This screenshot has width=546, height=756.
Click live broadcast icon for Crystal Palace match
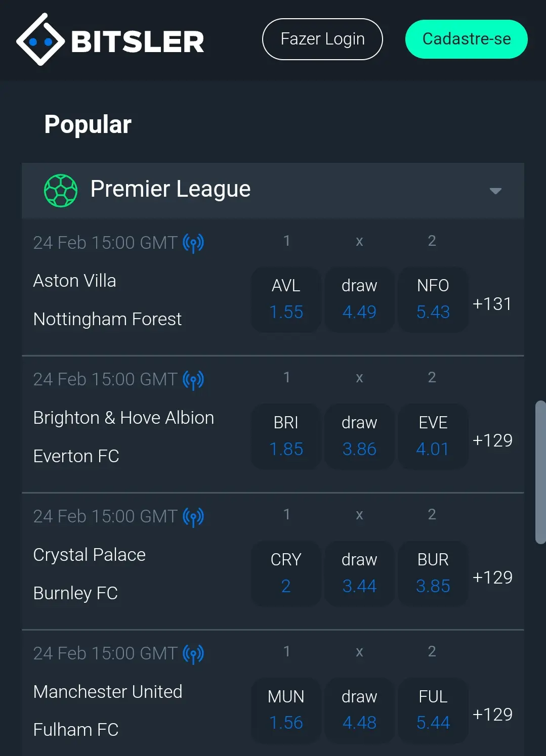(193, 517)
